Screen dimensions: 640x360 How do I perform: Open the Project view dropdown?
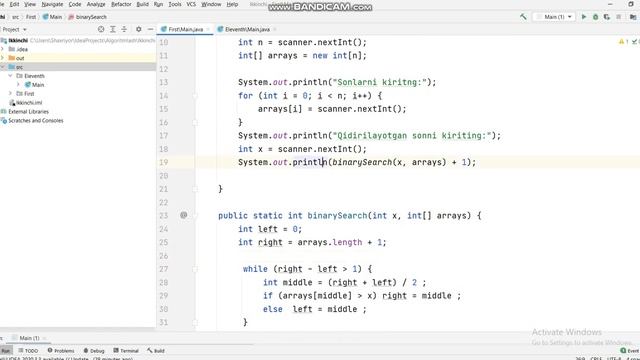point(14,29)
